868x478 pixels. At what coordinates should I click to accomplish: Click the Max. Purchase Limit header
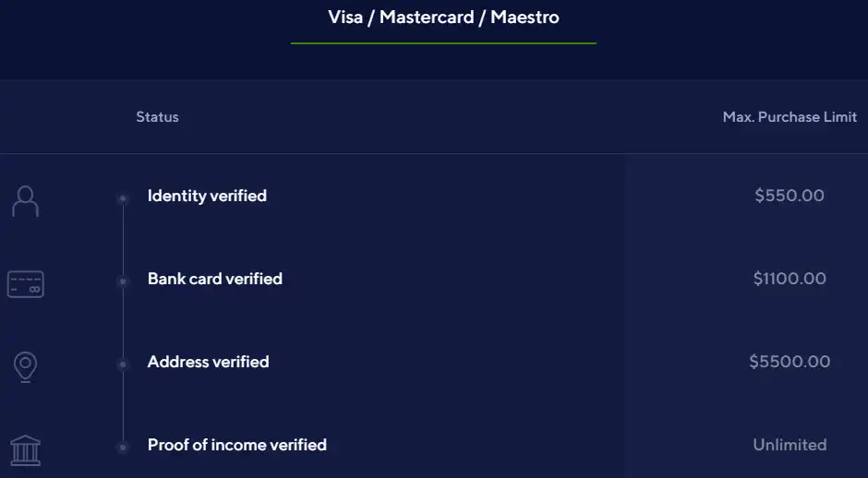point(790,117)
